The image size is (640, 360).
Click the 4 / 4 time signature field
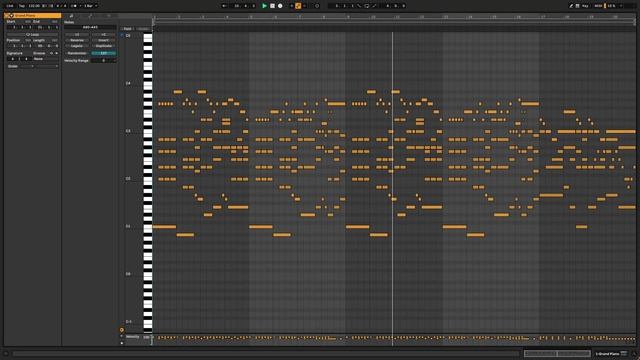click(61, 6)
